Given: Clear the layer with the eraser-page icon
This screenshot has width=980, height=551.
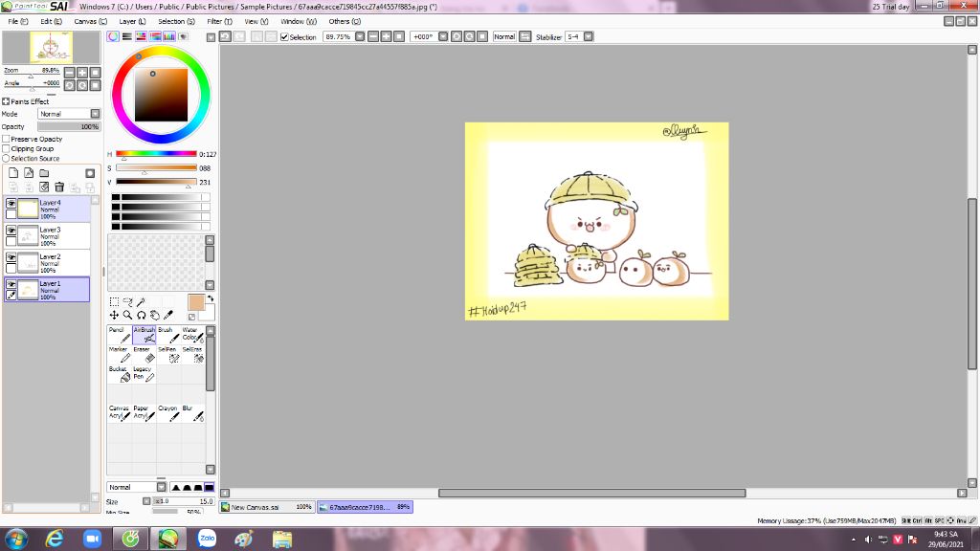Looking at the screenshot, I should (x=44, y=187).
